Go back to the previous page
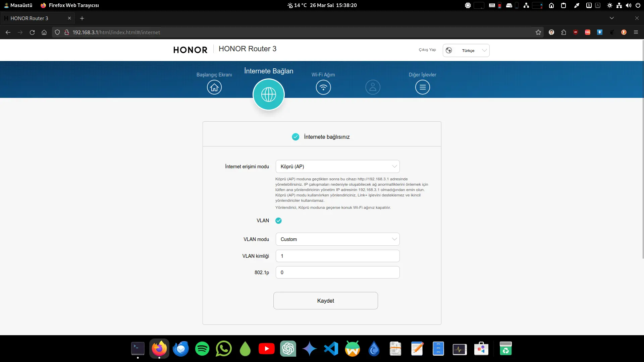 click(8, 32)
